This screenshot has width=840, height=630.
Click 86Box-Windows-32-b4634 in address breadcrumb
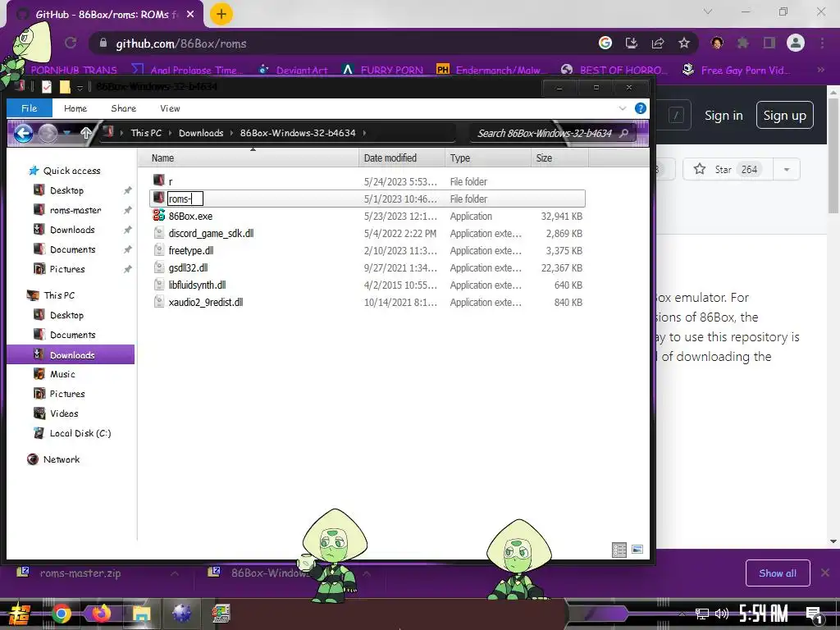pyautogui.click(x=298, y=133)
